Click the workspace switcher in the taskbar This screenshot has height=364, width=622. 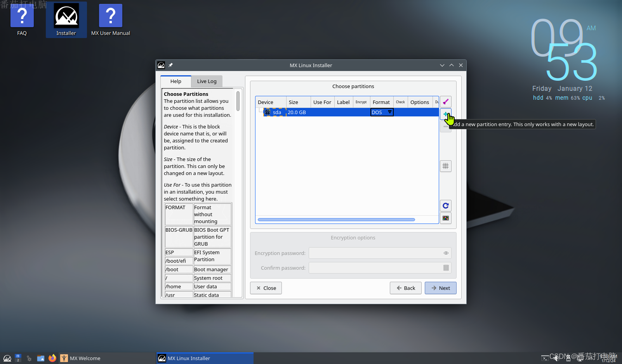pos(18,358)
